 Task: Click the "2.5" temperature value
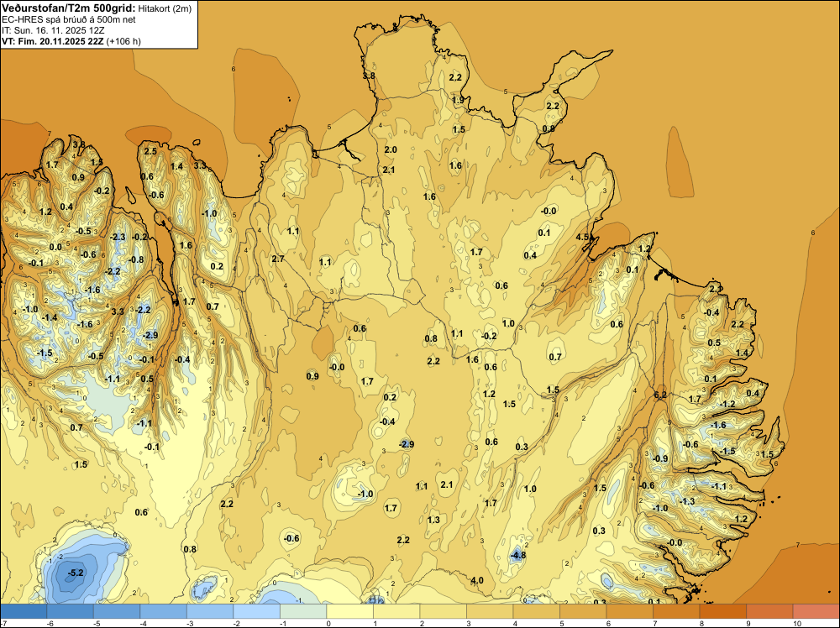coord(150,151)
